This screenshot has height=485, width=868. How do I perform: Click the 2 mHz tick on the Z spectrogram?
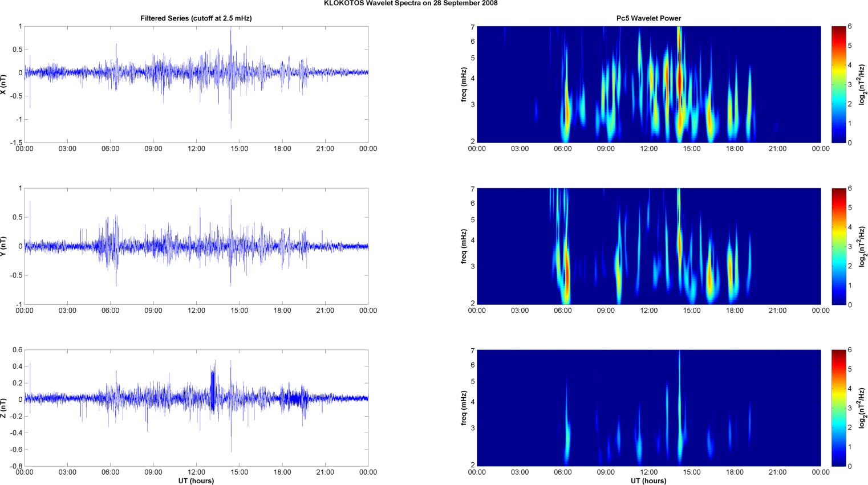(473, 465)
